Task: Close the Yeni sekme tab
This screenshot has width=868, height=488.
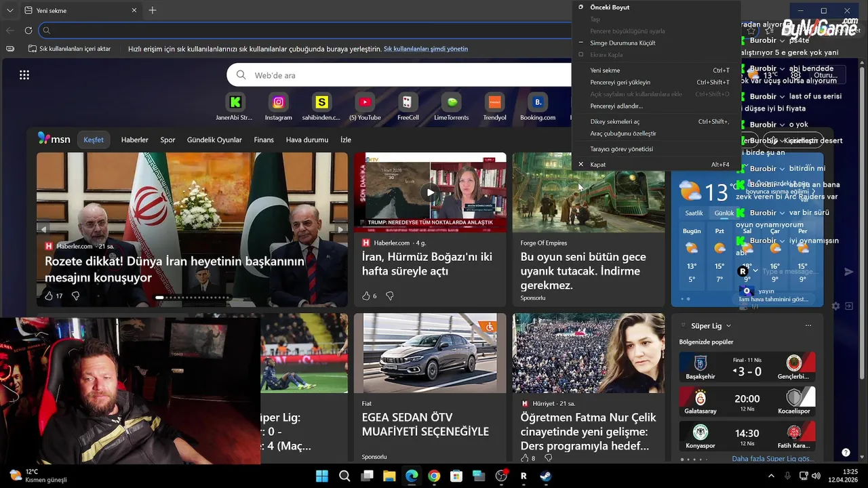Action: pos(134,10)
